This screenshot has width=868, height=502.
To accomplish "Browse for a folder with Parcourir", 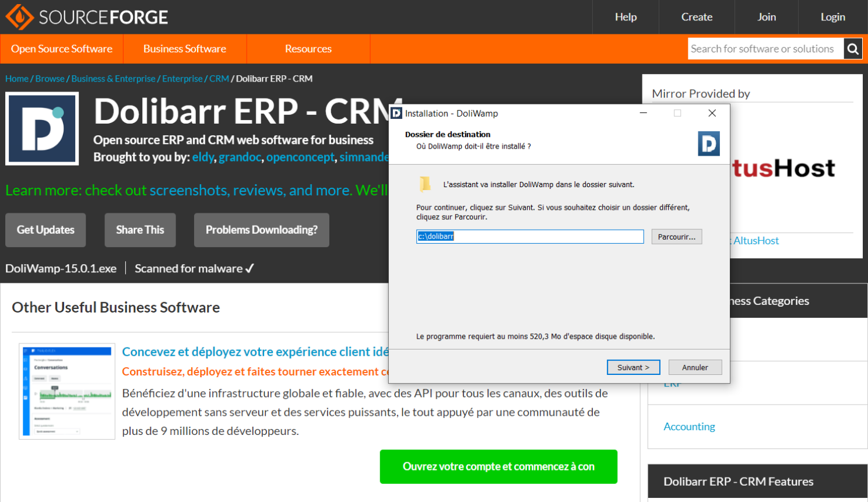I will click(x=676, y=237).
